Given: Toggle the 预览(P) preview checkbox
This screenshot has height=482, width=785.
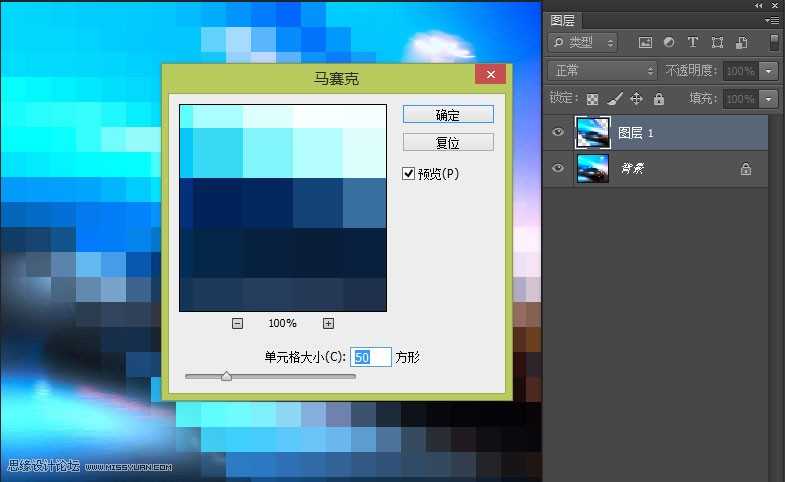Looking at the screenshot, I should (408, 173).
